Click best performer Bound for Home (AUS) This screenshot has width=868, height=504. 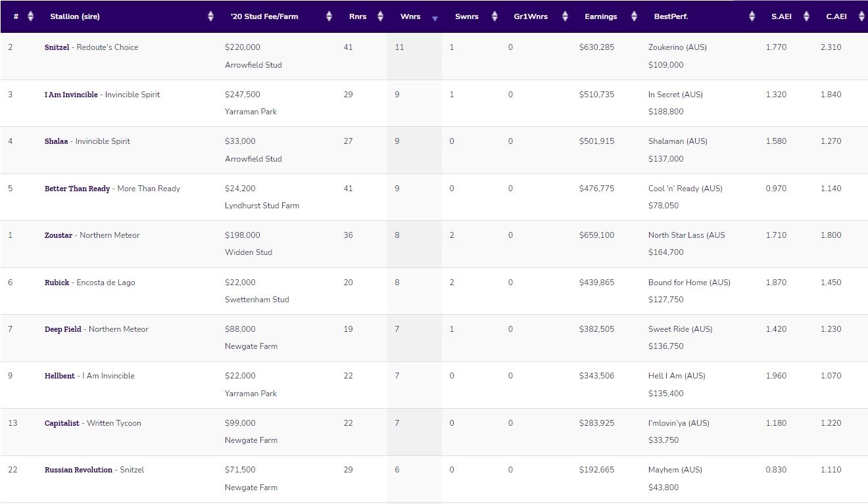coord(689,283)
